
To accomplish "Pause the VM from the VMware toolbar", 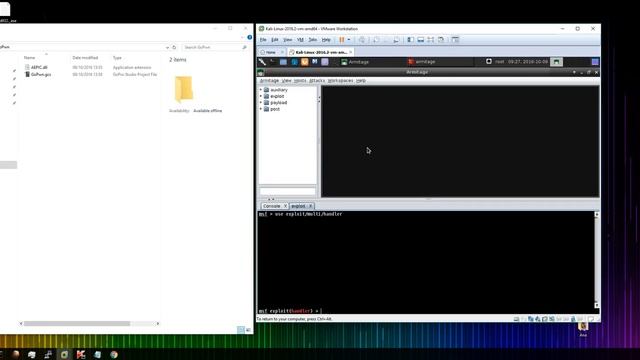I will tap(342, 40).
